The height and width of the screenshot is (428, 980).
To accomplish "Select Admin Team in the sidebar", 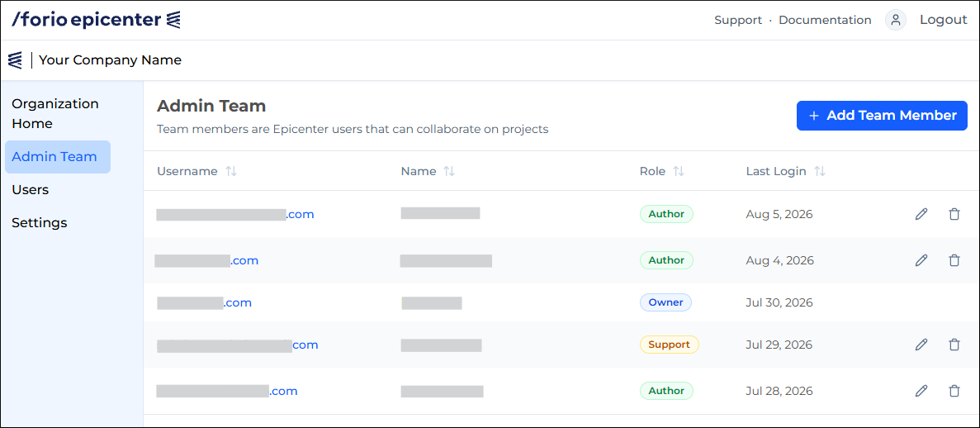I will pyautogui.click(x=58, y=156).
